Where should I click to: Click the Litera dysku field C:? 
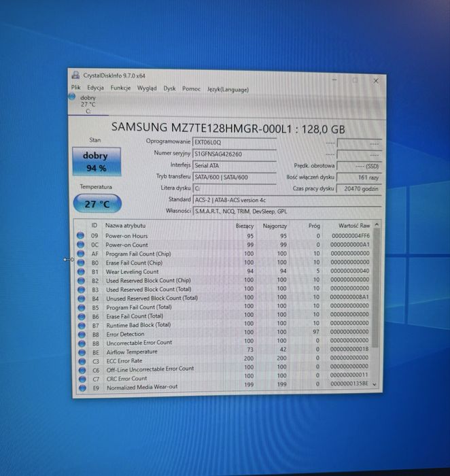[235, 188]
